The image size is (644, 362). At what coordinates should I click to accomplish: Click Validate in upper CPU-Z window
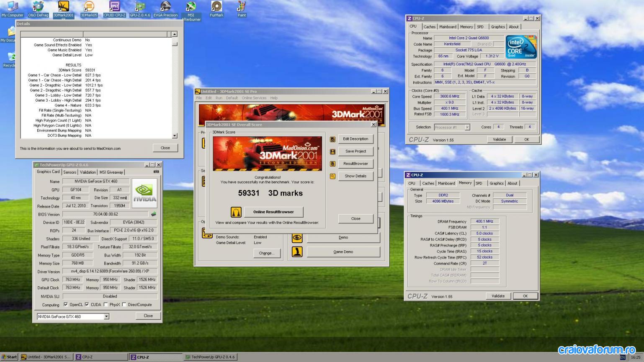click(x=499, y=140)
